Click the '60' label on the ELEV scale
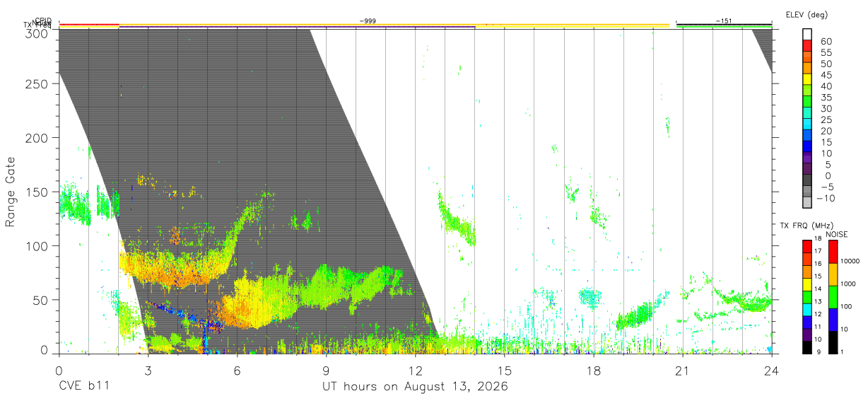Viewport: 868px width, 401px height. click(x=826, y=41)
